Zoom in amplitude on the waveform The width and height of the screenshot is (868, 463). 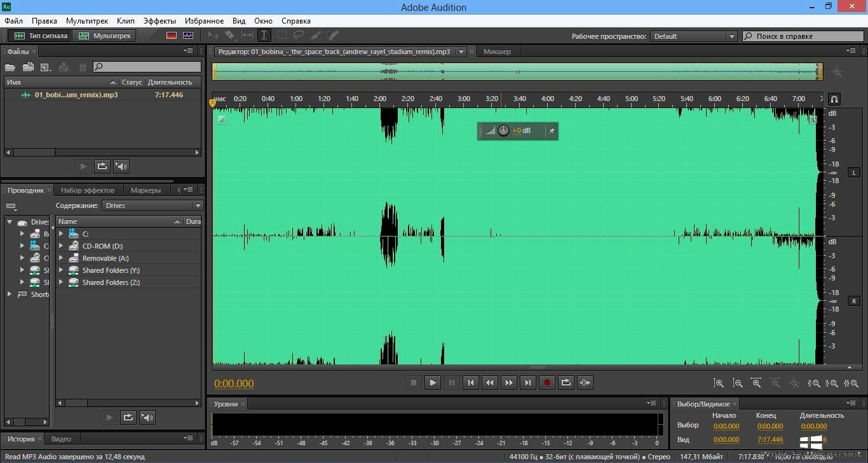tap(719, 384)
